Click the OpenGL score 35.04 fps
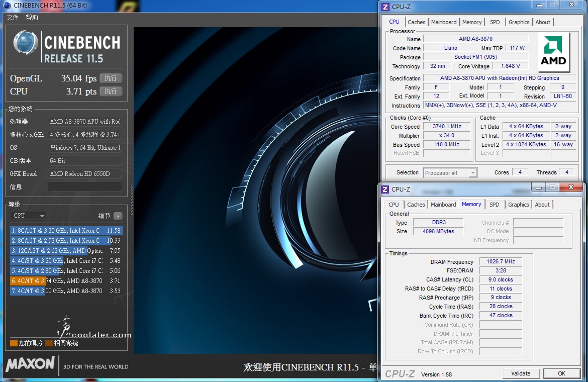The height and width of the screenshot is (382, 588). [79, 78]
